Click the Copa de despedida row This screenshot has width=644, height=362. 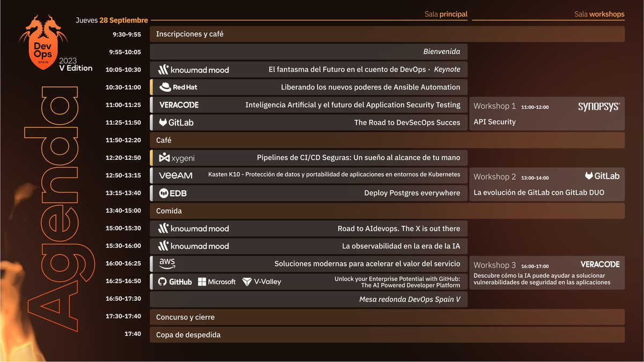pos(387,335)
